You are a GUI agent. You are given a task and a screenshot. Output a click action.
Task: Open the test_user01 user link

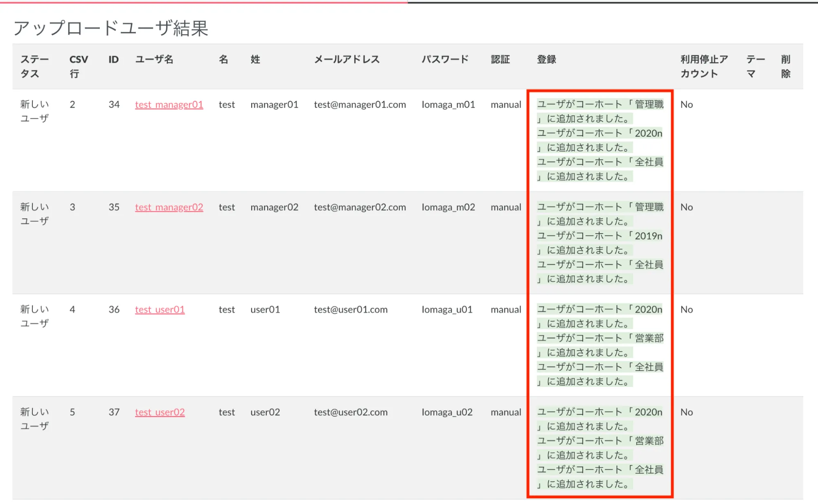click(160, 310)
